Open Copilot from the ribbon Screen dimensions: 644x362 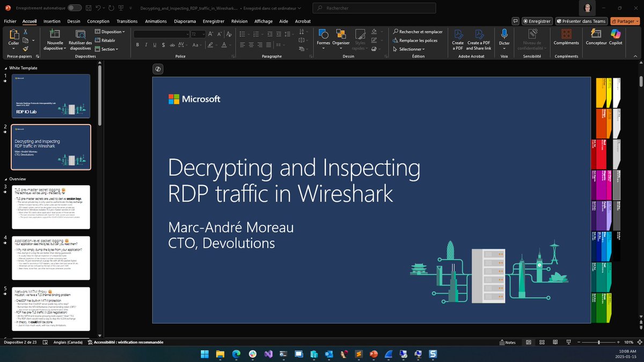coord(616,37)
